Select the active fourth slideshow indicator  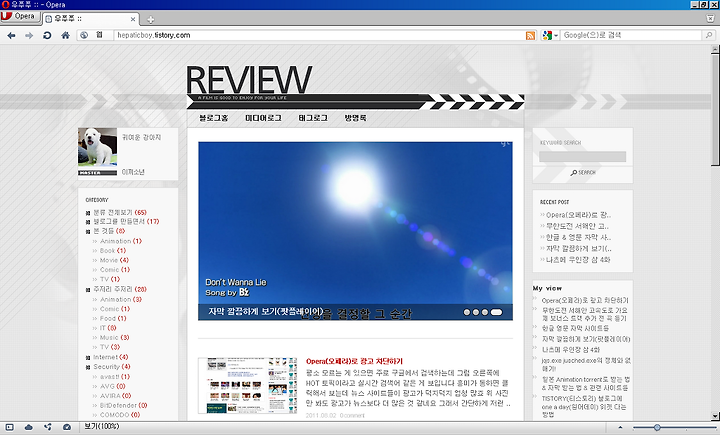click(x=496, y=312)
